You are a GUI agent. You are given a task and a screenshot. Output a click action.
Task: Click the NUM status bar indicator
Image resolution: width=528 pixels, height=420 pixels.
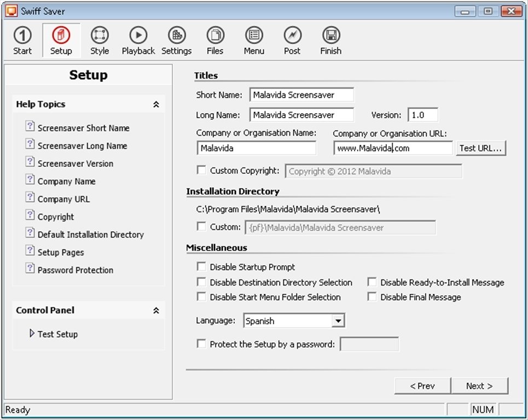click(x=483, y=410)
